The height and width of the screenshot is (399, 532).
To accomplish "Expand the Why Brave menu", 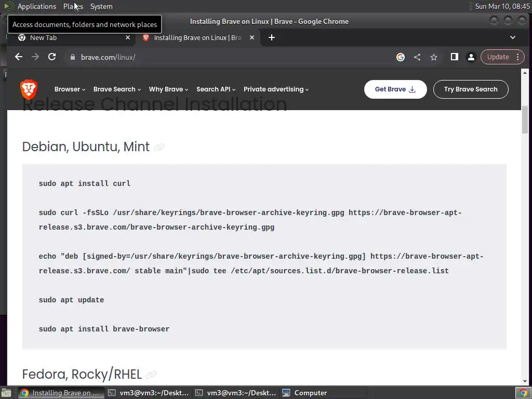I will pyautogui.click(x=168, y=89).
